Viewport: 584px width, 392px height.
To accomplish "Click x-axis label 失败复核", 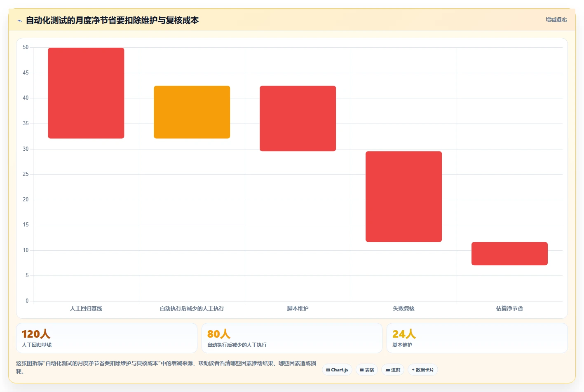I will click(404, 308).
